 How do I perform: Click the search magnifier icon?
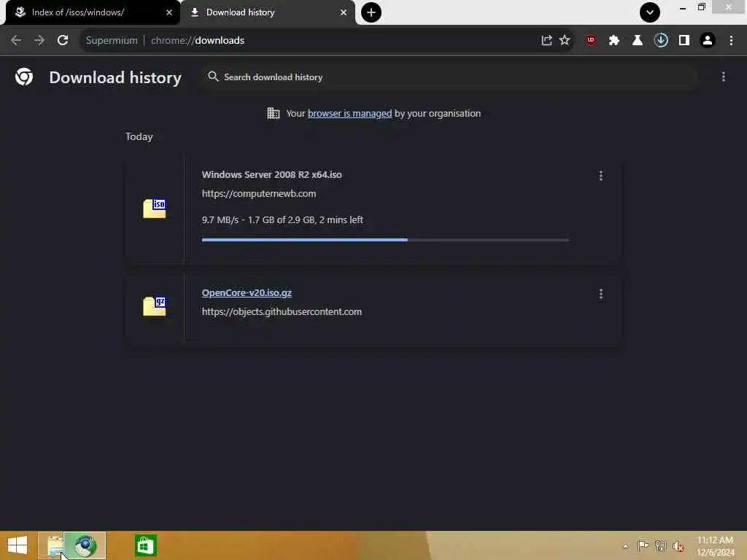(x=213, y=77)
